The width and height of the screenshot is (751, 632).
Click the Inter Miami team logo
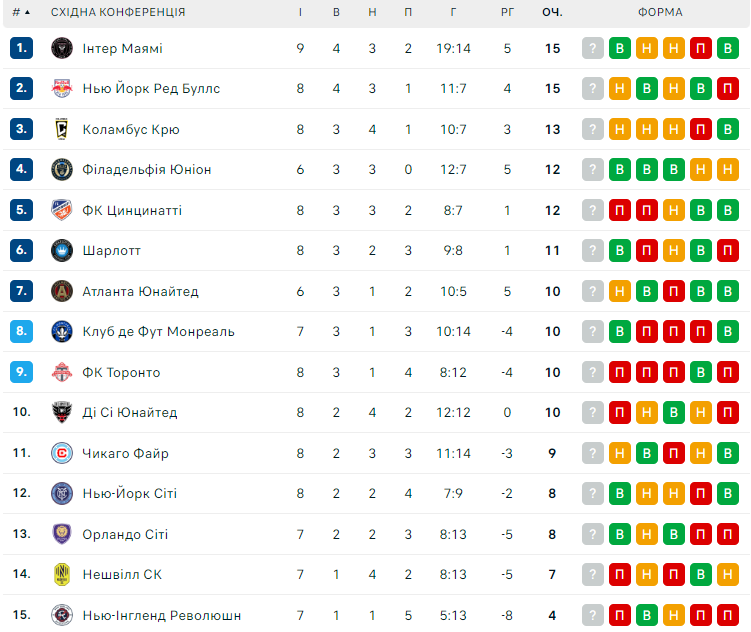[62, 48]
